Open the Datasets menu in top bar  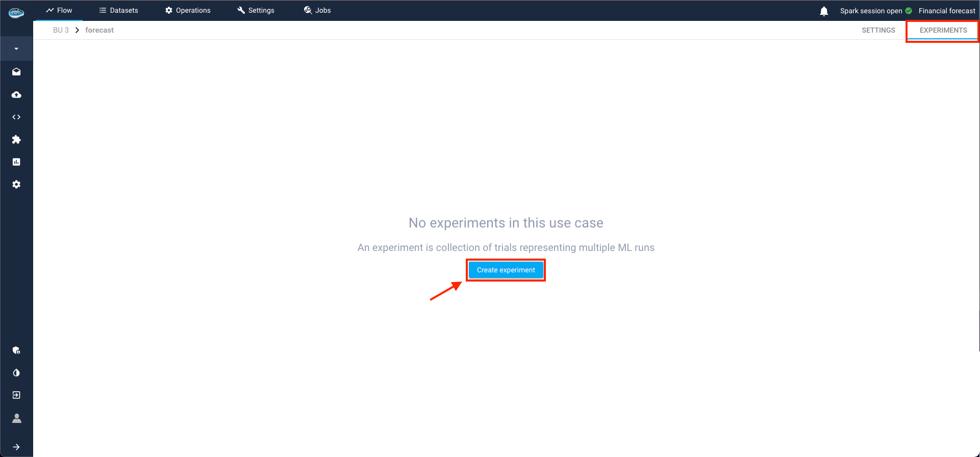[118, 10]
